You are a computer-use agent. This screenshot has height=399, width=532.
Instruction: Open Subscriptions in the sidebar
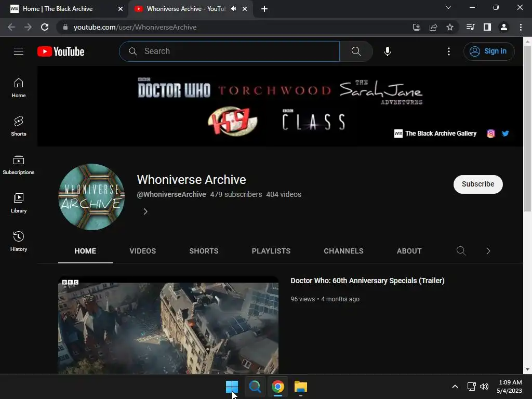19,165
